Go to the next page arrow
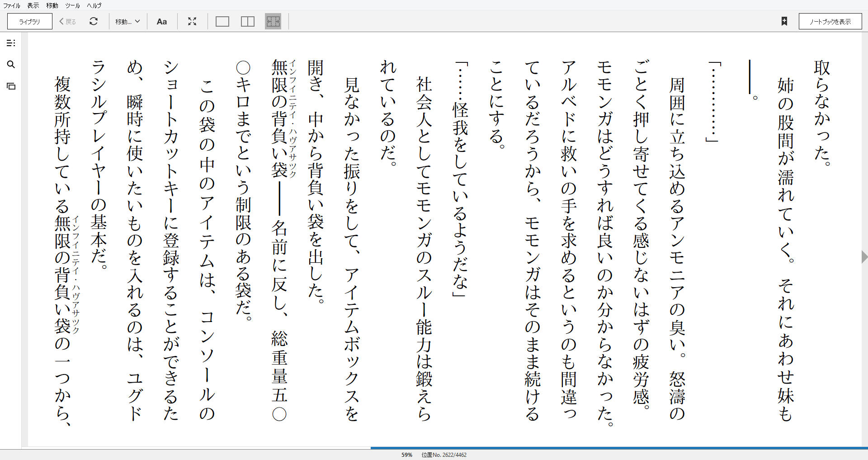Image resolution: width=868 pixels, height=460 pixels. pyautogui.click(x=864, y=257)
